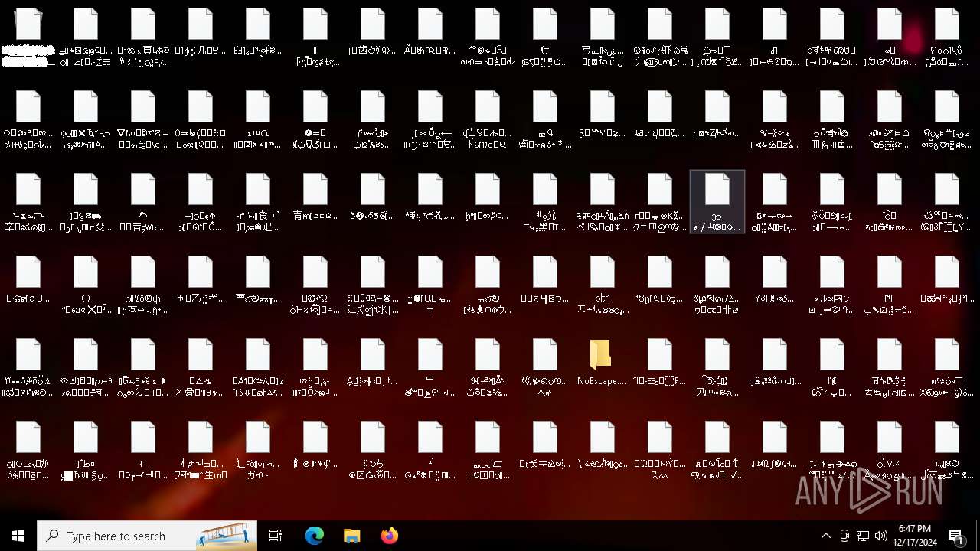Select the Recycle Bin icon with blanked label
This screenshot has width=980, height=551.
tap(28, 36)
